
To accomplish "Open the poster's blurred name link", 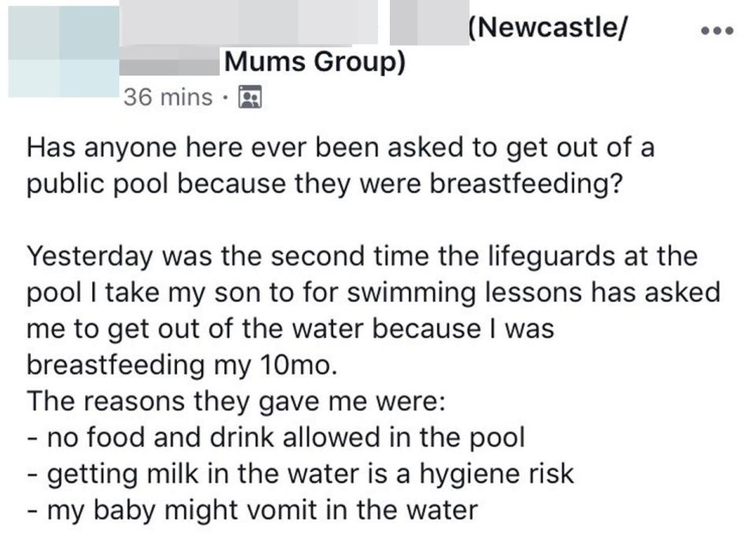I will tap(249, 22).
